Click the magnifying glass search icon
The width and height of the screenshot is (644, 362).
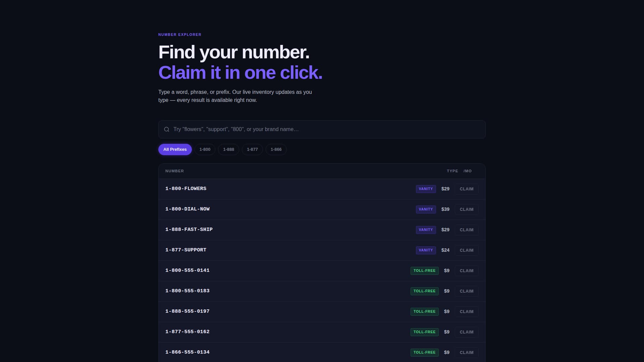tap(167, 129)
